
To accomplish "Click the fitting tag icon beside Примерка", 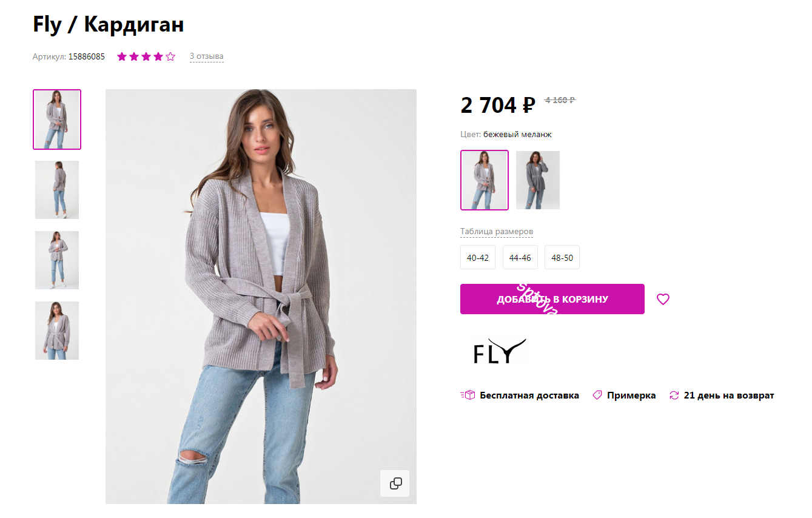I will pyautogui.click(x=597, y=394).
